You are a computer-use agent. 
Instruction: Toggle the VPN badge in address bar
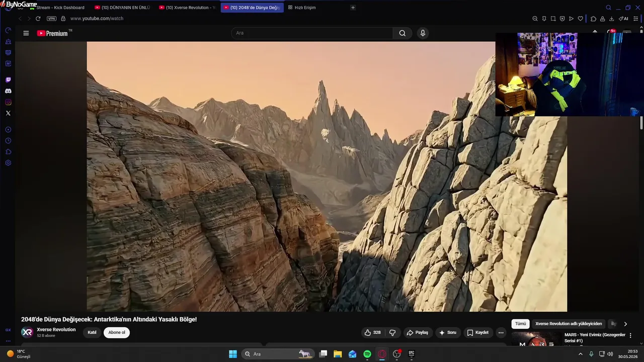pos(51,19)
